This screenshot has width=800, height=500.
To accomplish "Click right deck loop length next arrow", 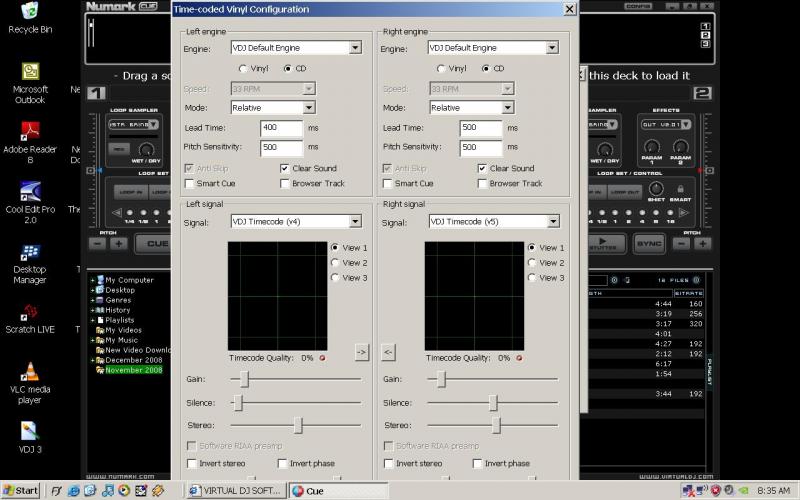I will 684,212.
